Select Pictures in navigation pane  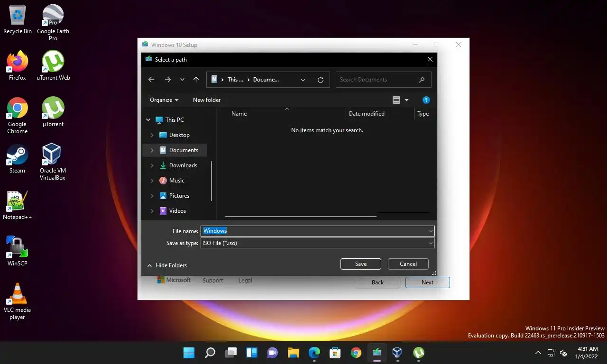(174, 196)
